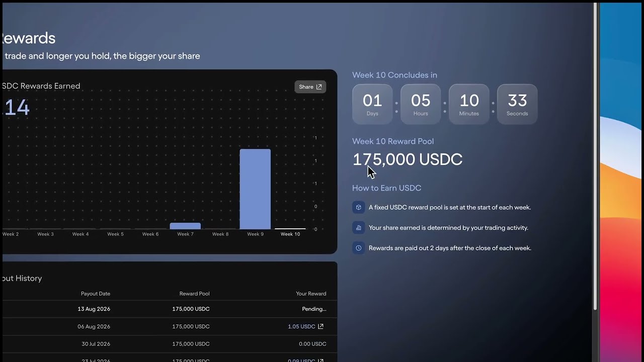This screenshot has width=644, height=362.
Task: Click the How to Earn USDC heading
Action: (x=386, y=188)
